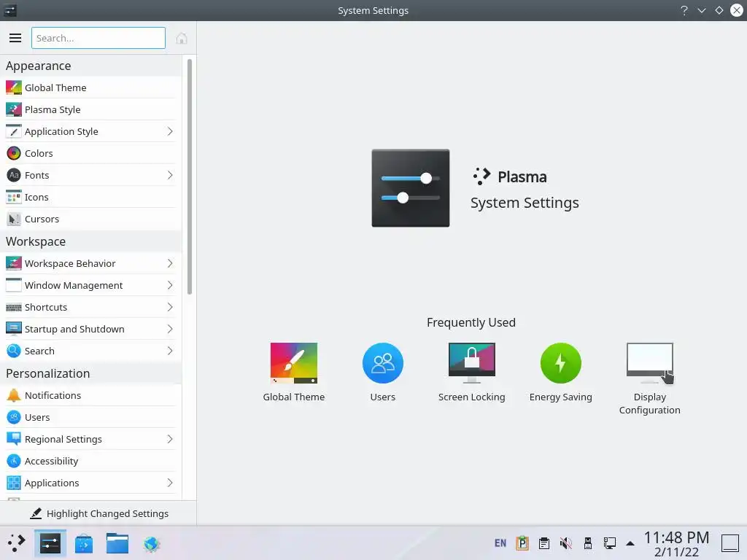Expand Window Management chevron
This screenshot has height=560, width=747.
(170, 285)
